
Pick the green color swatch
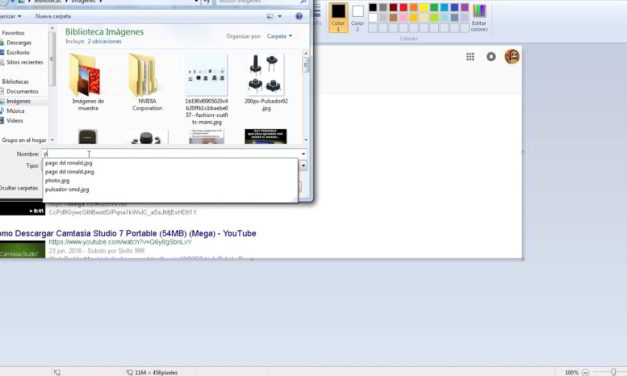[x=434, y=8]
